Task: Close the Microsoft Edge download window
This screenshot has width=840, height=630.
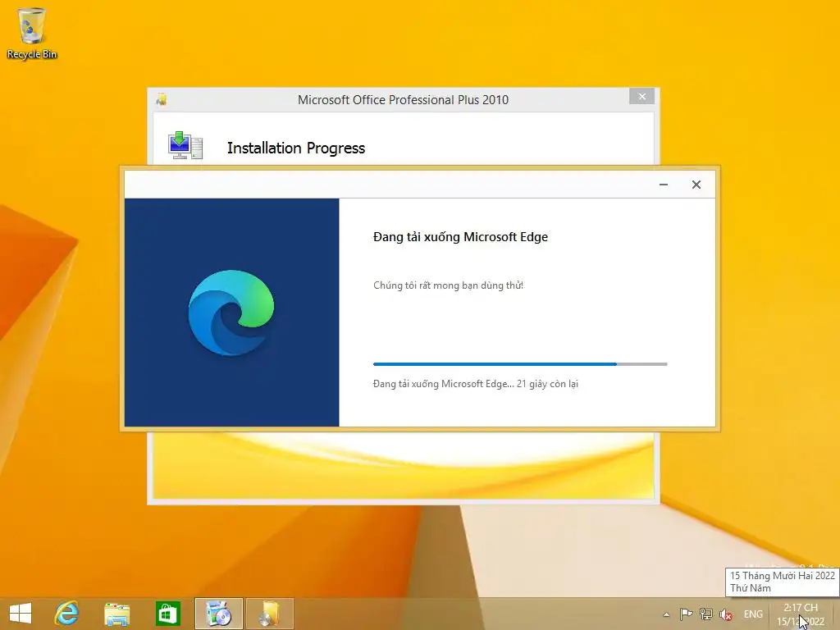Action: pyautogui.click(x=696, y=185)
